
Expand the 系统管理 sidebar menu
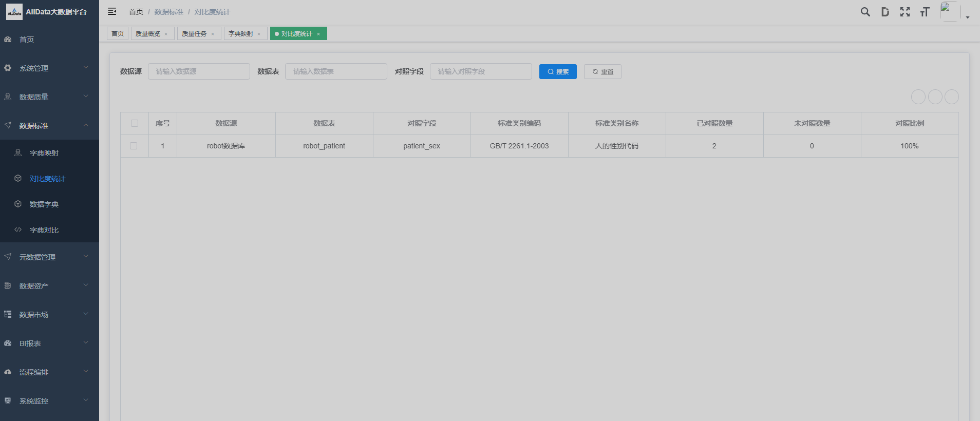[49, 68]
